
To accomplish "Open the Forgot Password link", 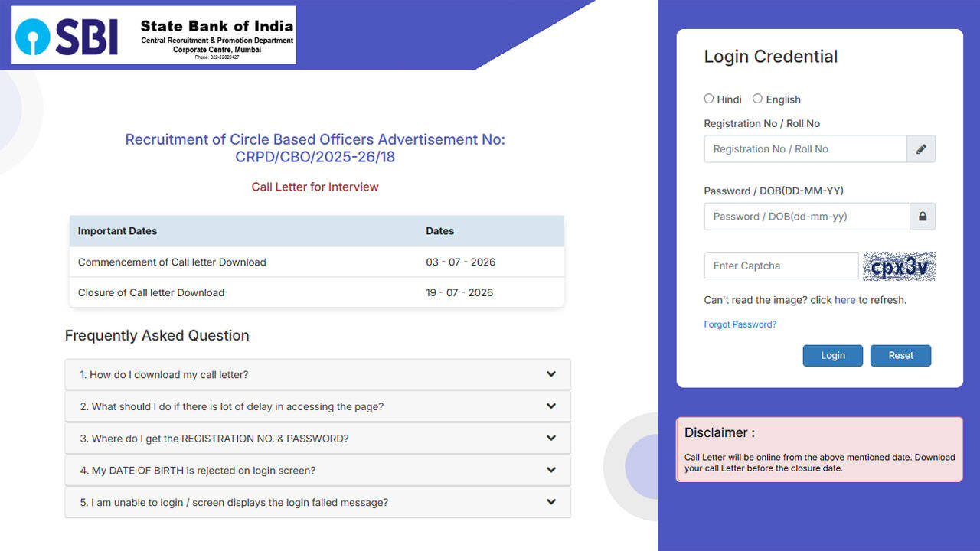I will pyautogui.click(x=740, y=324).
